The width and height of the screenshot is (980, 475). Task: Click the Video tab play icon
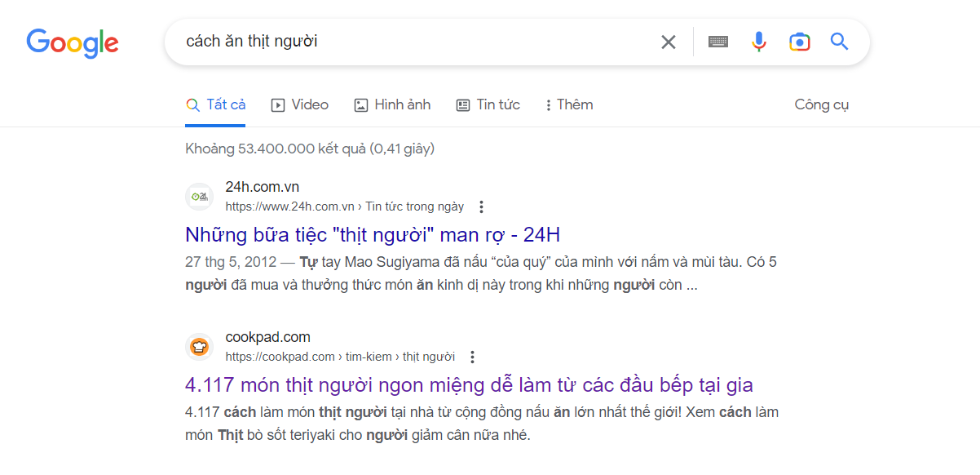point(278,105)
